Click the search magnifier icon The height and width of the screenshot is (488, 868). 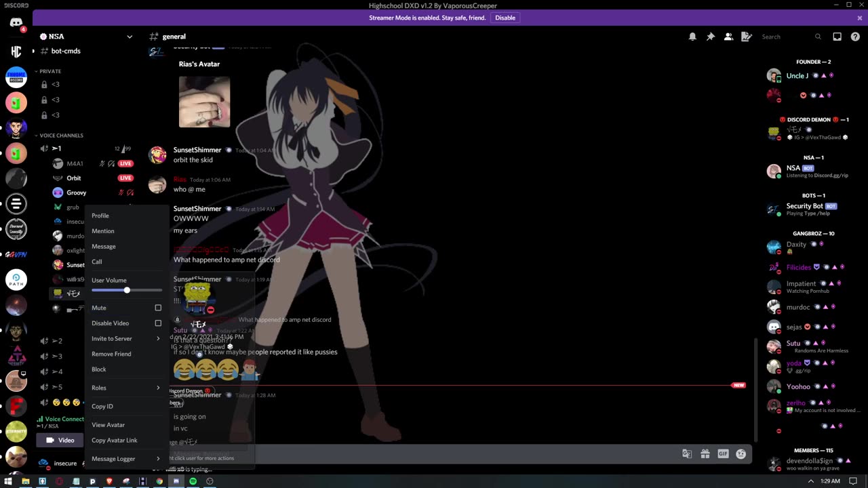tap(818, 37)
